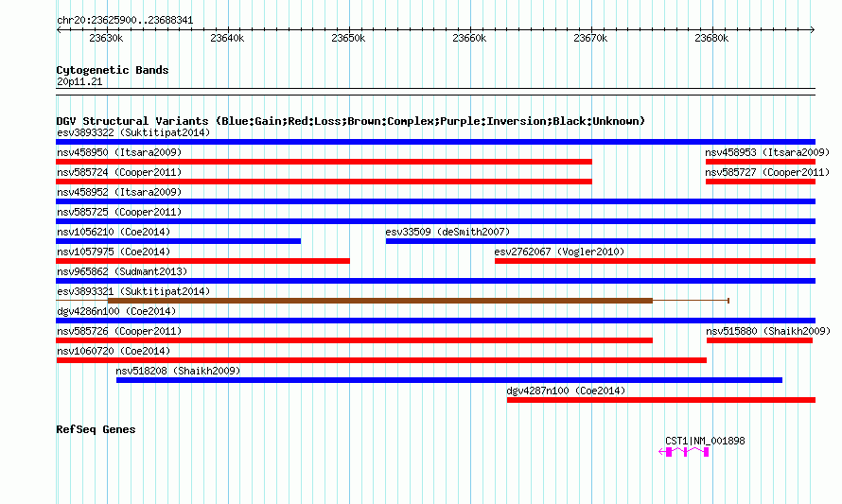
Task: Click nsv458952 (Itsara2009) label
Action: coord(119,192)
